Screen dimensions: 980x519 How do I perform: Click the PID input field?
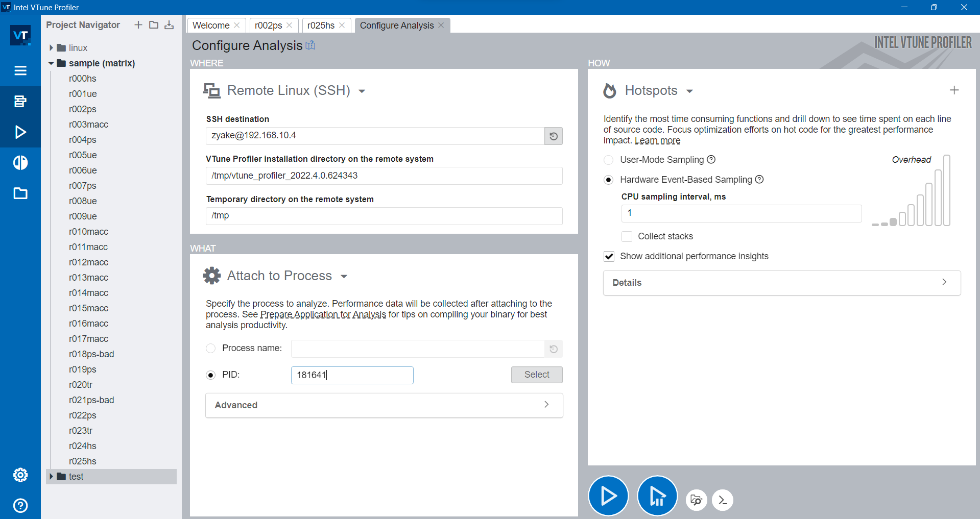pos(352,375)
